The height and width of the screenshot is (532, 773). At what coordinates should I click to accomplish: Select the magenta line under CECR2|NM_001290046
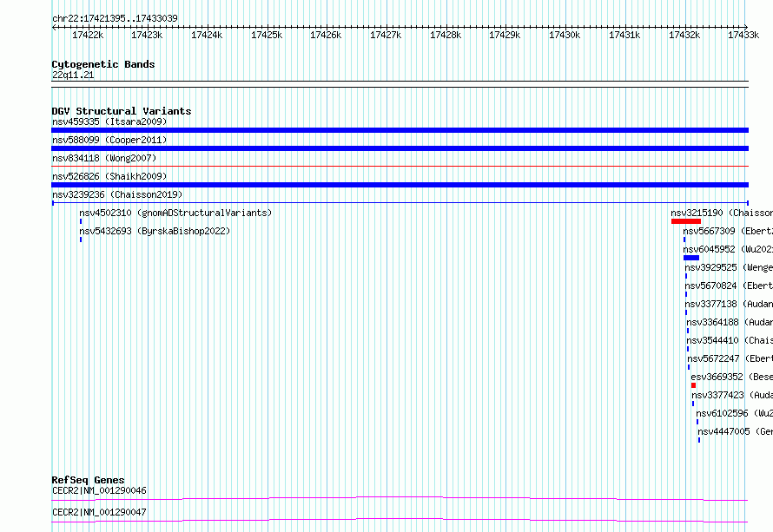(400, 499)
